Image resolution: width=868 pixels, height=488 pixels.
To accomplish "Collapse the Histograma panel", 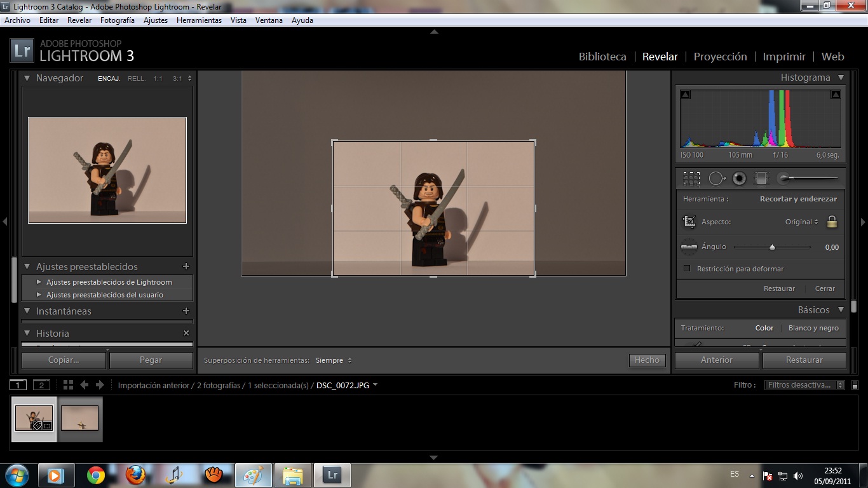I will (841, 78).
